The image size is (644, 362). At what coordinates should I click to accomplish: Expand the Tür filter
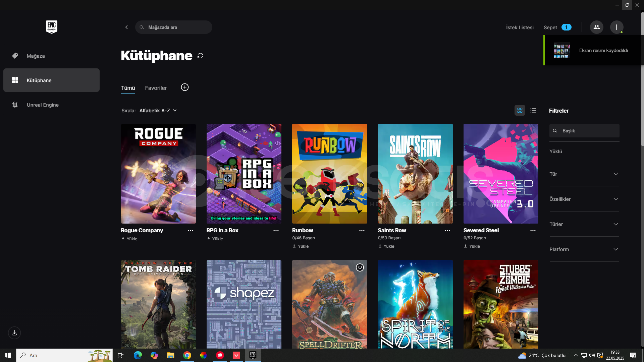tap(584, 174)
